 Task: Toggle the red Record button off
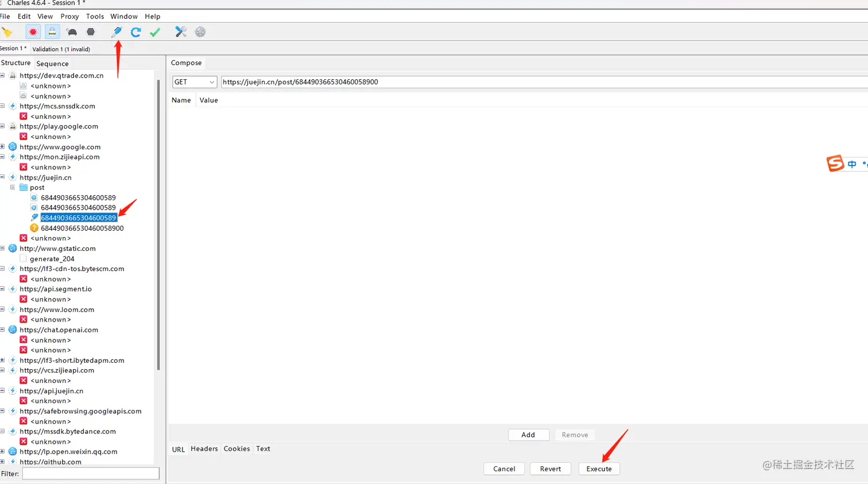[33, 32]
